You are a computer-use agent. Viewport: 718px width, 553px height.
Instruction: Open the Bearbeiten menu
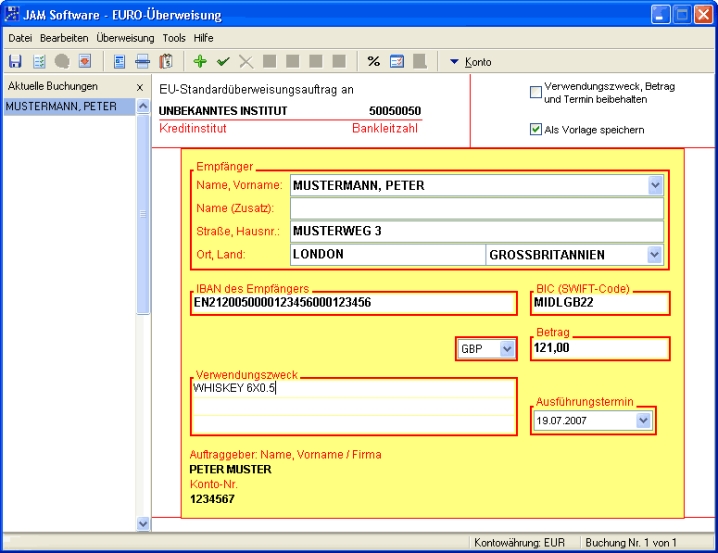point(64,38)
